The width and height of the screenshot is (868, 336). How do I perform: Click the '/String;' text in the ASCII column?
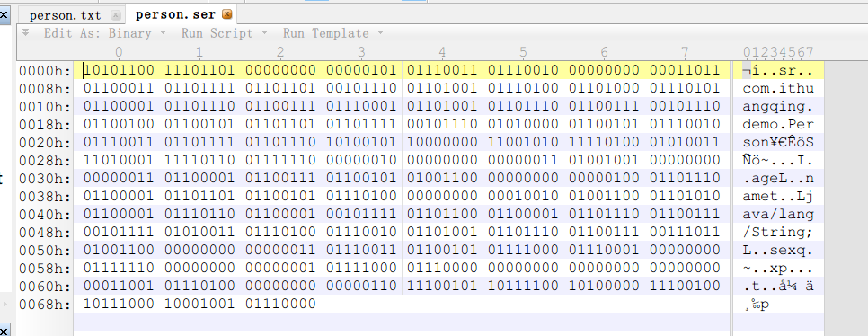point(778,232)
